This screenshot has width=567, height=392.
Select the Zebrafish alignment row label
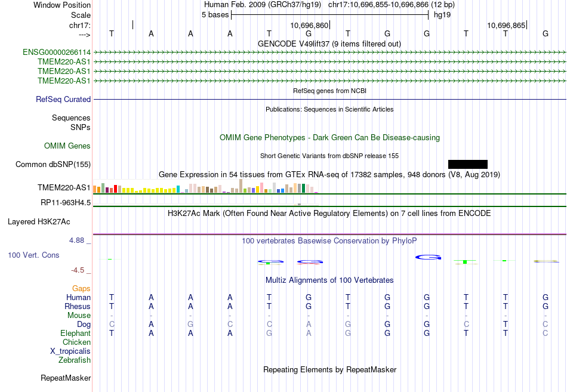[75, 360]
